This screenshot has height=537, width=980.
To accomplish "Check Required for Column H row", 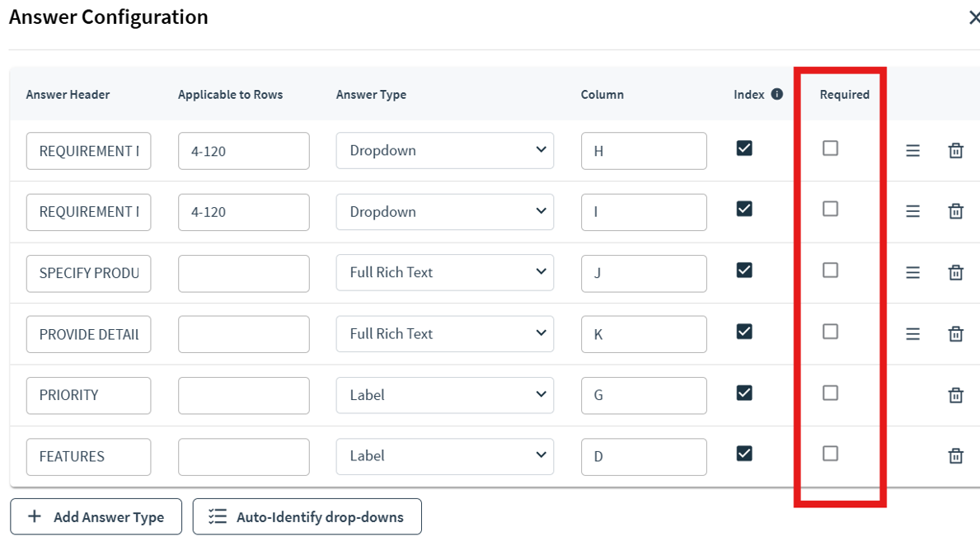I will click(x=830, y=148).
